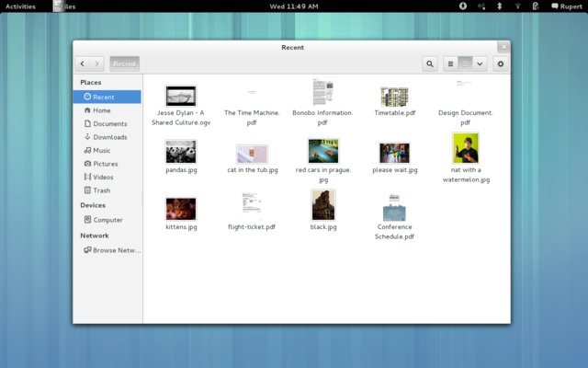The width and height of the screenshot is (588, 368).
Task: Select Computer under Devices
Action: (x=107, y=220)
